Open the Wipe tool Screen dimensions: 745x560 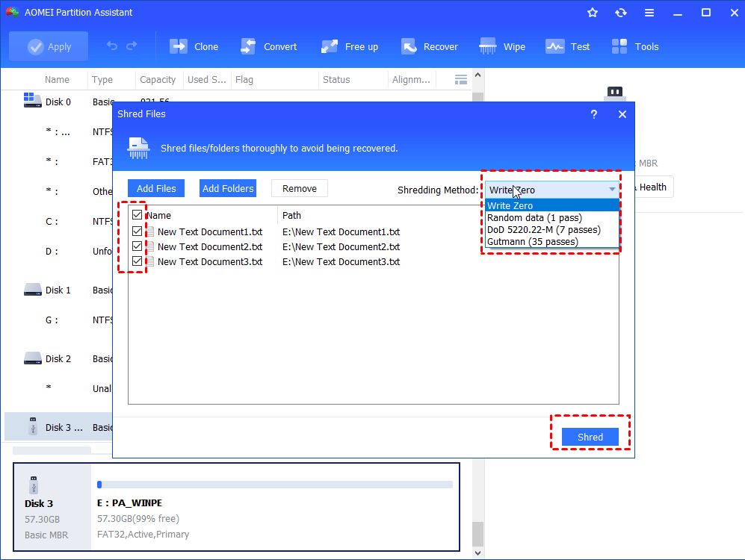pos(502,46)
